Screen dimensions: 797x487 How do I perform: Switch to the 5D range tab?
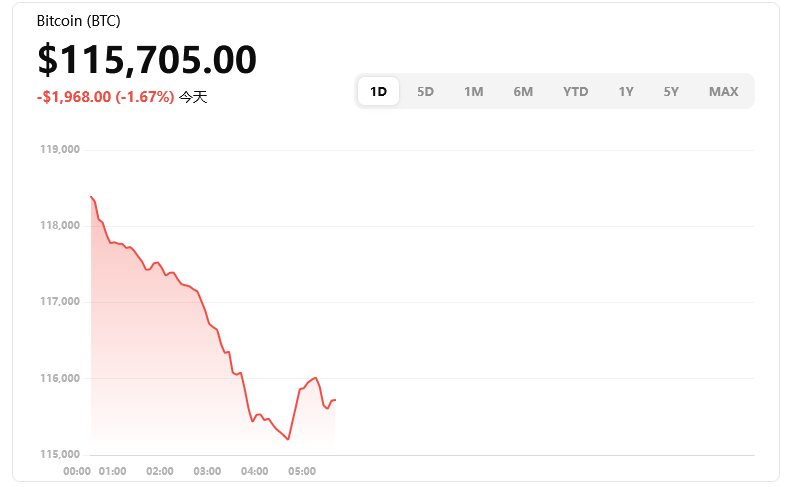425,91
